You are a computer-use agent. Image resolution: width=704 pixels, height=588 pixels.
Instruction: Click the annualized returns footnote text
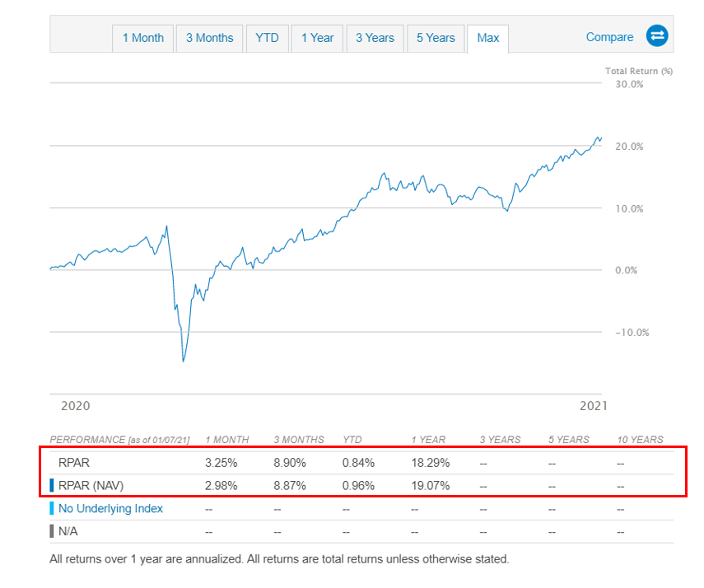pyautogui.click(x=279, y=559)
